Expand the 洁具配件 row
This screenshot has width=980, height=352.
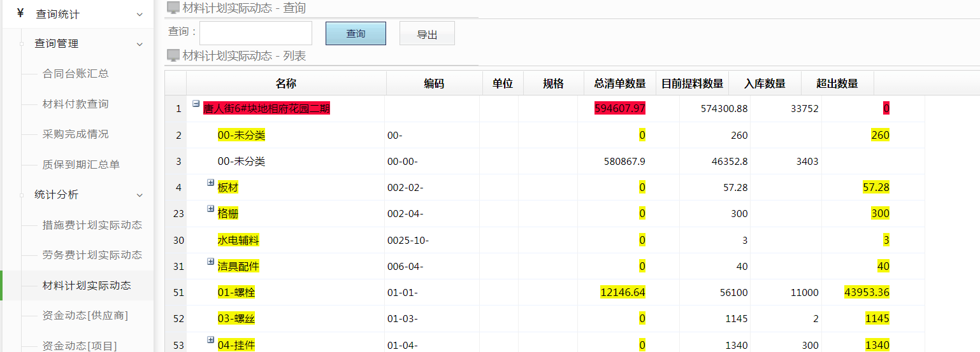coord(211,261)
